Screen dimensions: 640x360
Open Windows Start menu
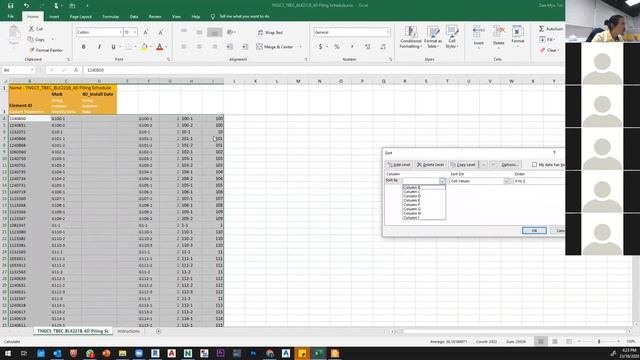[8, 353]
